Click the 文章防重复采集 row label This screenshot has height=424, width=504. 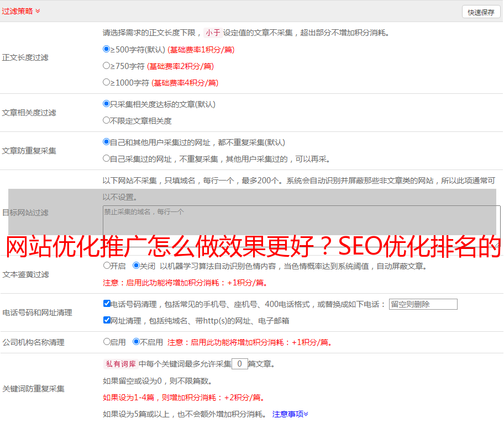pos(29,151)
